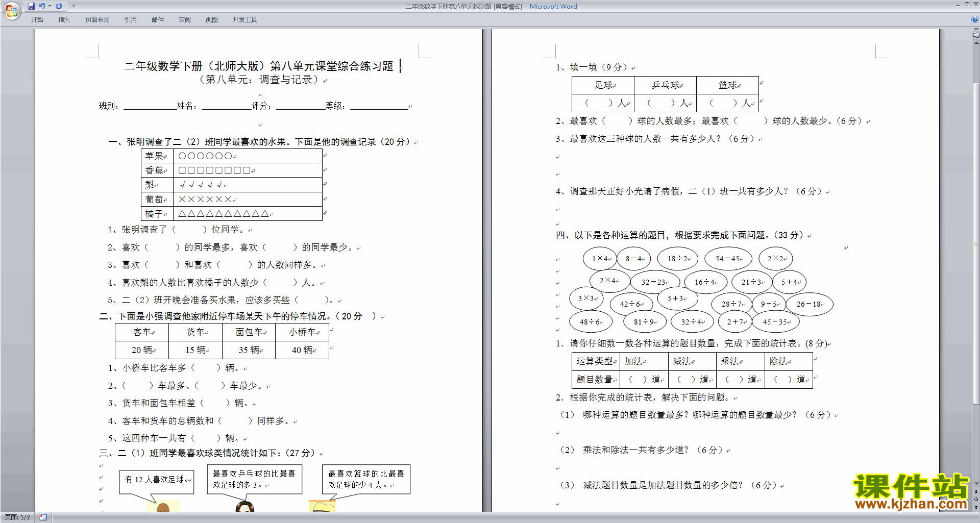Viewport: 980px width, 523px height.
Task: Click the 橘子 row triangles cell
Action: (x=248, y=213)
